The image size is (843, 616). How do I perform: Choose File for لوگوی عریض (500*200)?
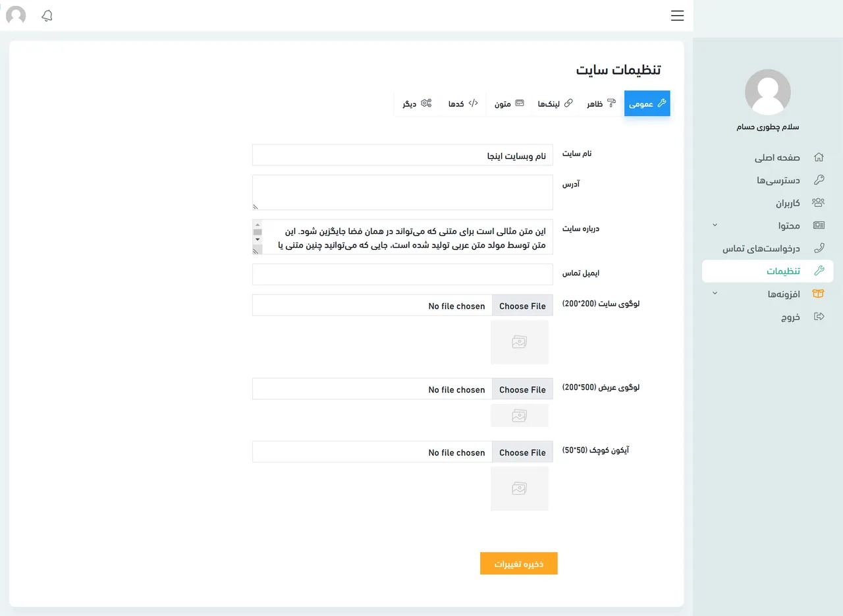pyautogui.click(x=522, y=389)
